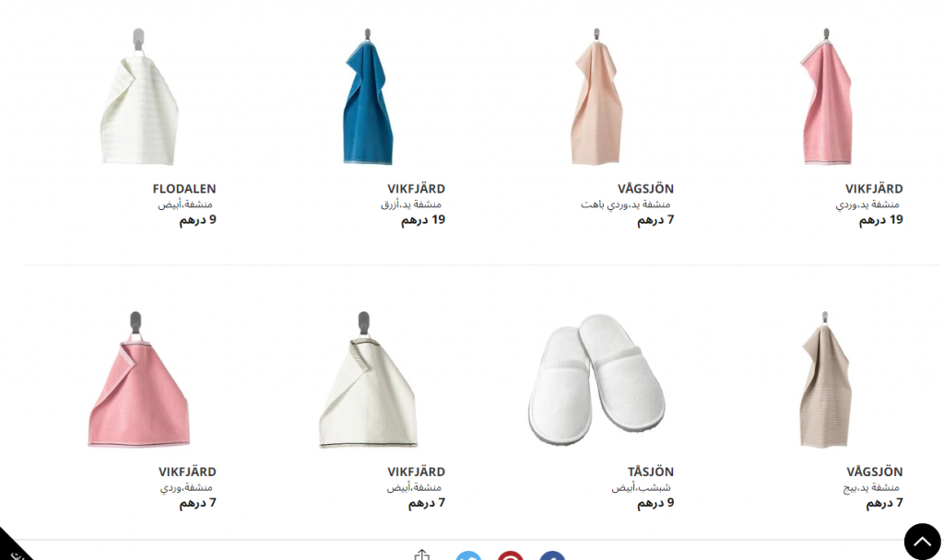
Task: Click the TÅSJÖN product name link
Action: pyautogui.click(x=651, y=472)
